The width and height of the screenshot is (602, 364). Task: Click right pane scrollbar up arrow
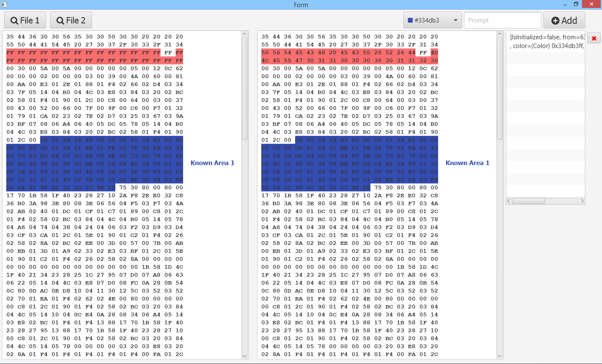500,34
